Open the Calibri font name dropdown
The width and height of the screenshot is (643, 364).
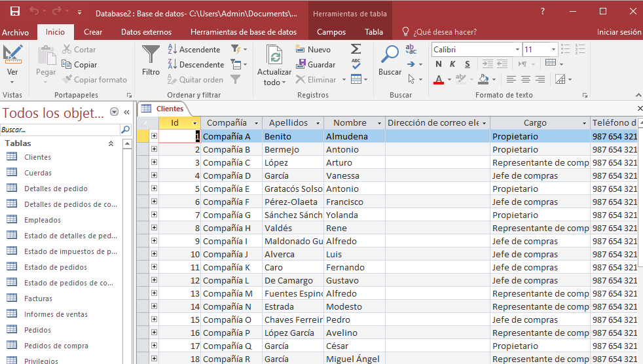517,50
